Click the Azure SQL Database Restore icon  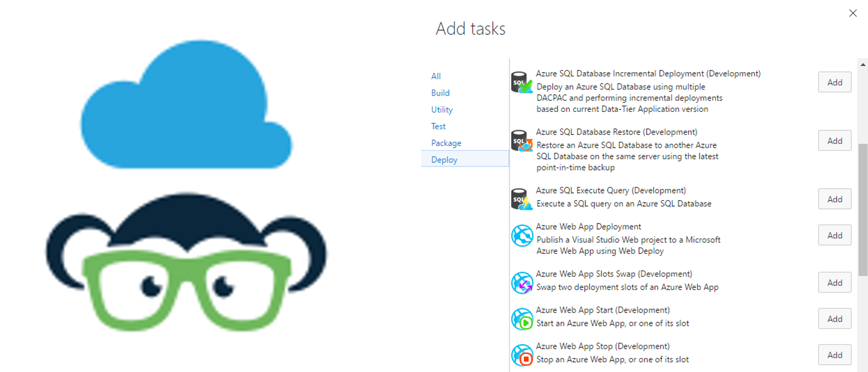522,141
